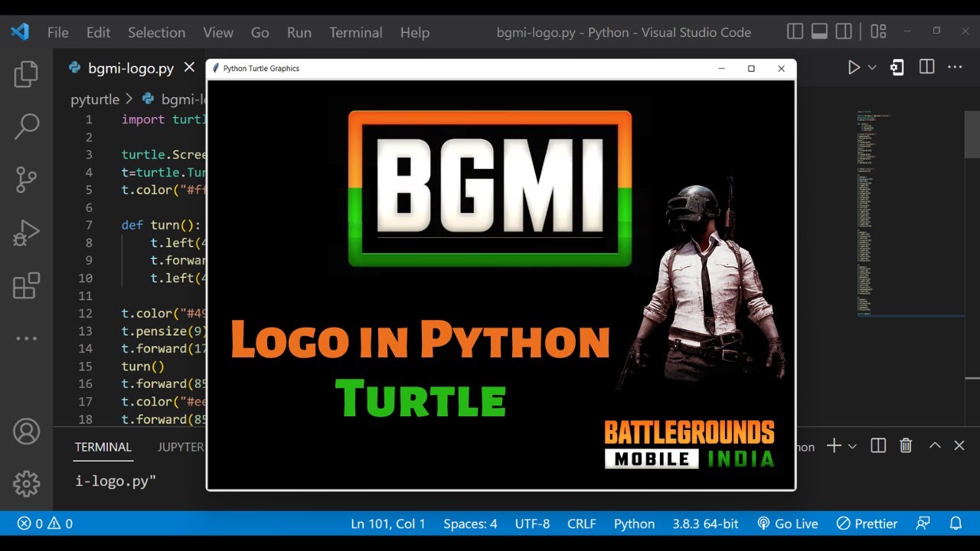Open the File menu
Viewport: 980px width, 551px height.
pyautogui.click(x=58, y=32)
